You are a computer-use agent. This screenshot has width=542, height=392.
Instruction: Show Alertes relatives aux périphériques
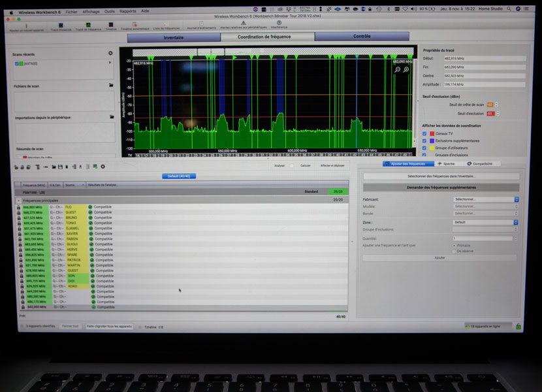click(x=244, y=23)
